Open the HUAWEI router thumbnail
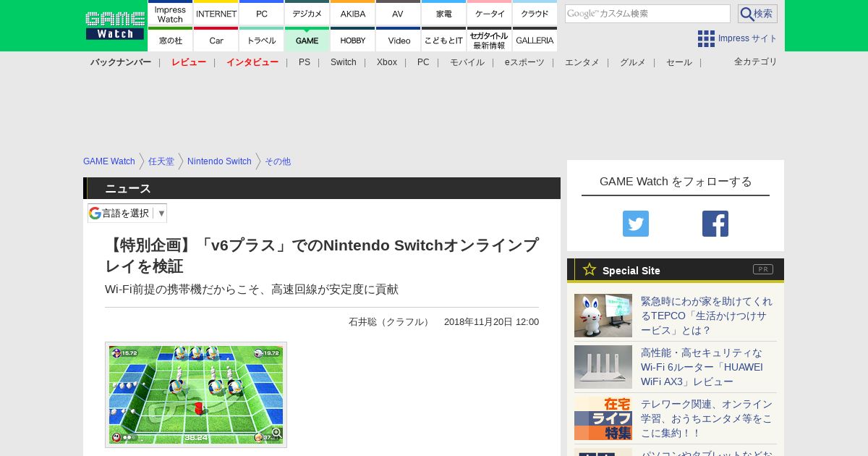The height and width of the screenshot is (456, 868). tap(603, 367)
